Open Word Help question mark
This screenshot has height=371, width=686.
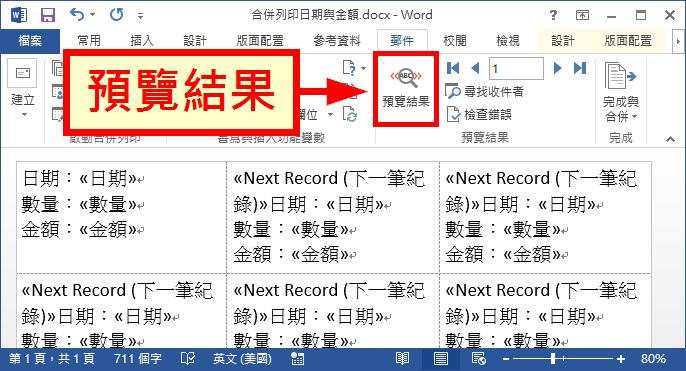click(553, 15)
